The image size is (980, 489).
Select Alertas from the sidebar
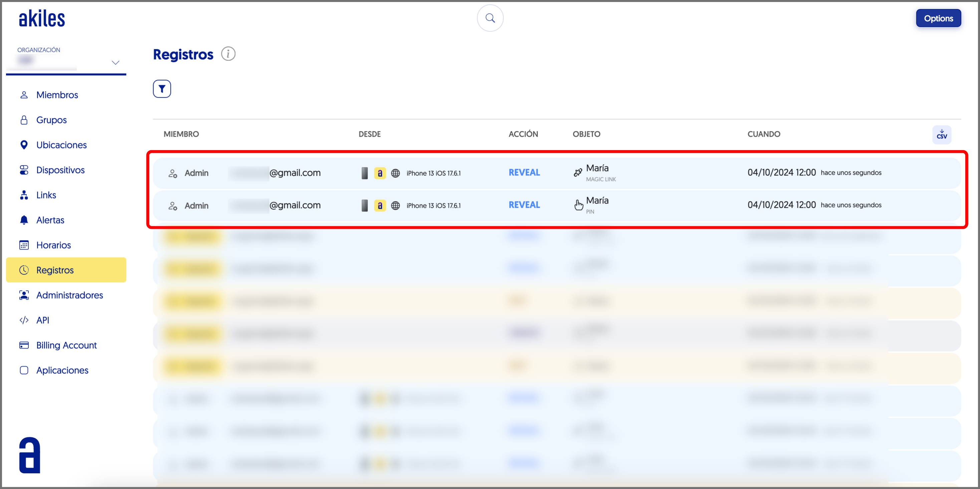click(50, 220)
